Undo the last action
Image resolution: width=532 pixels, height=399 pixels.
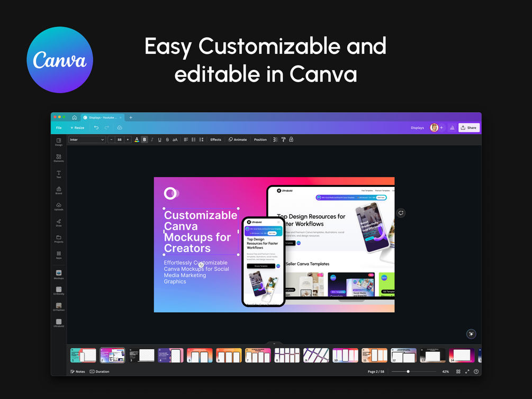(x=96, y=128)
